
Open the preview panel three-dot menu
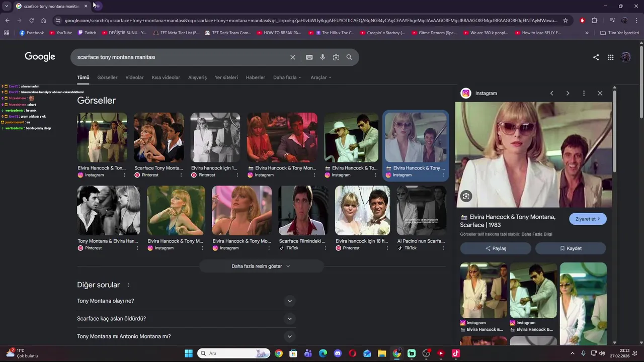[584, 93]
